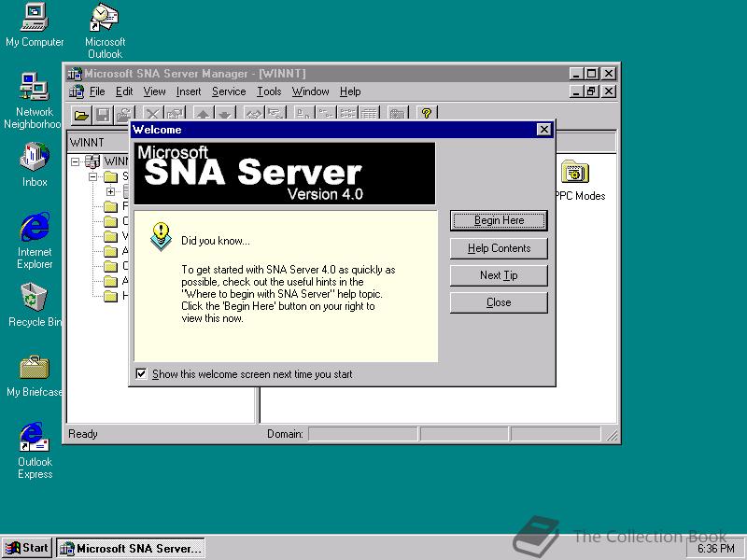Select the tree folder starting with 'V'
Screen dimensions: 747x560
(x=110, y=236)
